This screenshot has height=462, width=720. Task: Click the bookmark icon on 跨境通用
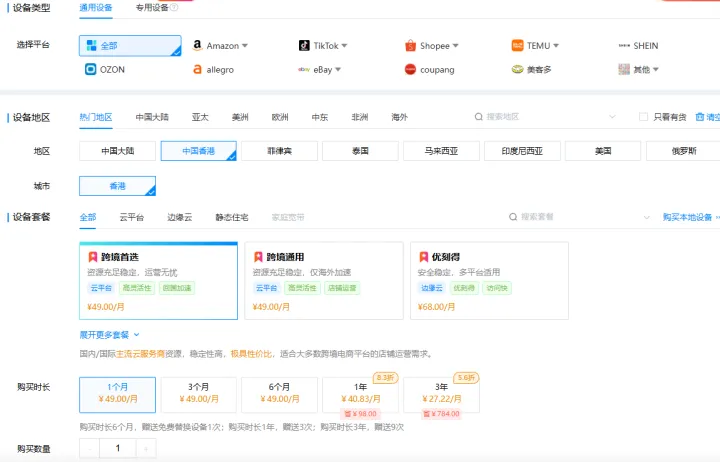tap(258, 257)
